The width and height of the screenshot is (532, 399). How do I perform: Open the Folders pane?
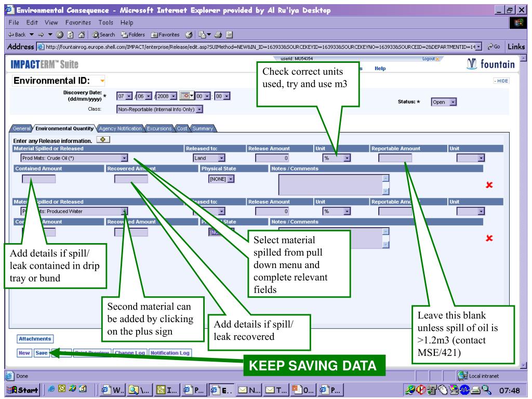(x=133, y=35)
